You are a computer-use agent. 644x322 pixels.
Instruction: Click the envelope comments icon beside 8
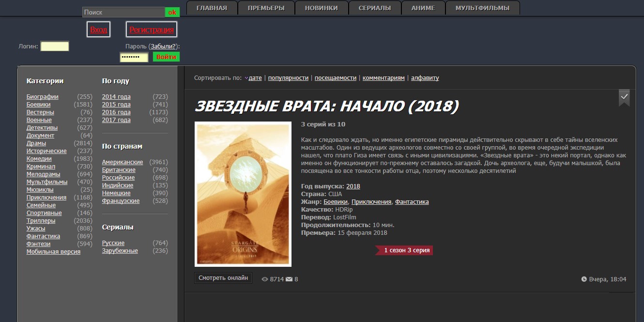(289, 279)
